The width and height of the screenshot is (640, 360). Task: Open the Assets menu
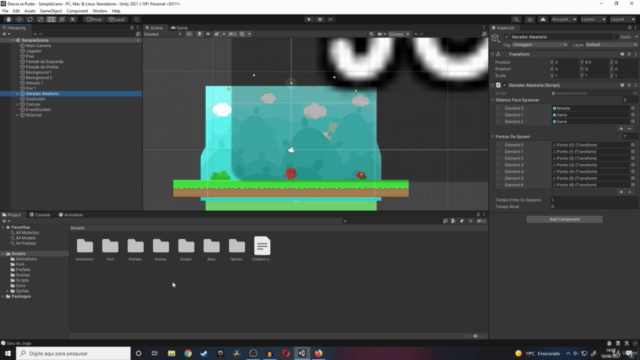point(29,11)
